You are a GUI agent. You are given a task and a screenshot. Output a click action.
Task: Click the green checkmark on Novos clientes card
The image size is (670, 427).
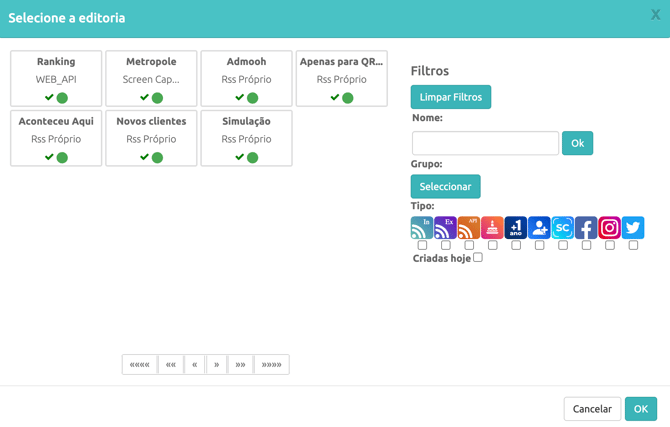click(144, 157)
